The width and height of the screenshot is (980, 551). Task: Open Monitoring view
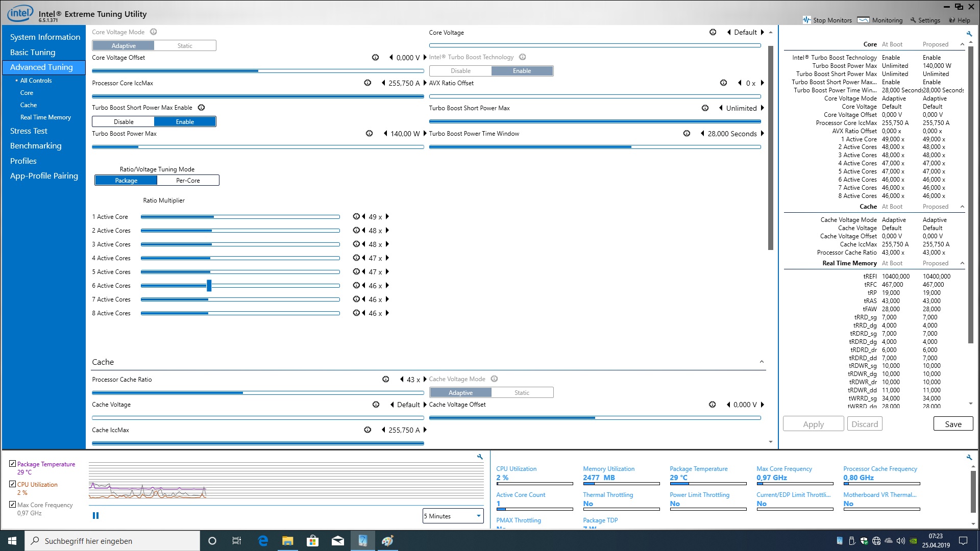click(880, 20)
